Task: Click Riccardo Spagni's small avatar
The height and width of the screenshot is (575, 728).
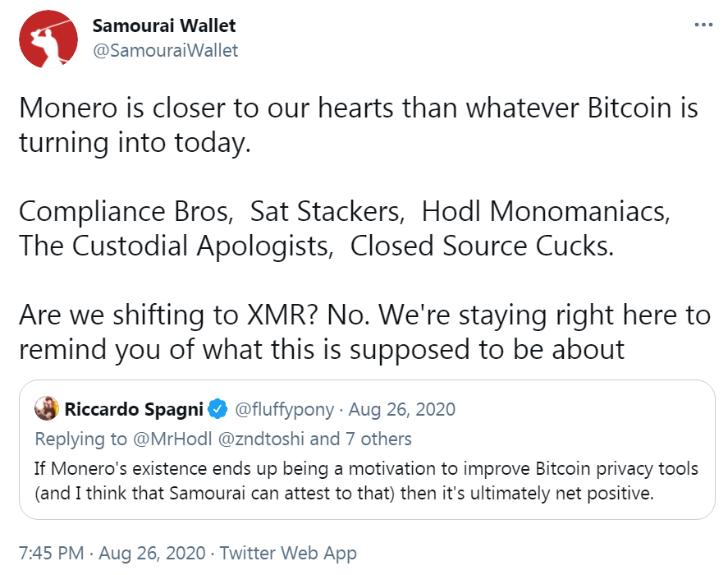Action: pyautogui.click(x=47, y=408)
